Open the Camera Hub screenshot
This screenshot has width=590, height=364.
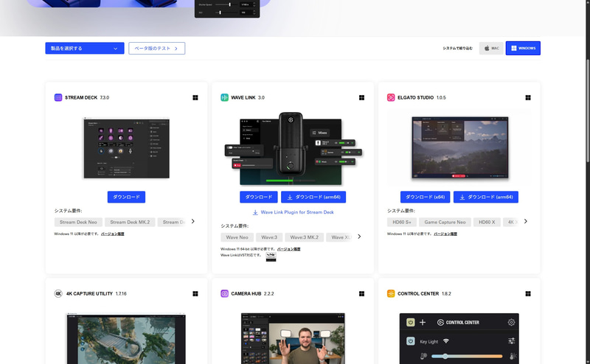point(293,338)
